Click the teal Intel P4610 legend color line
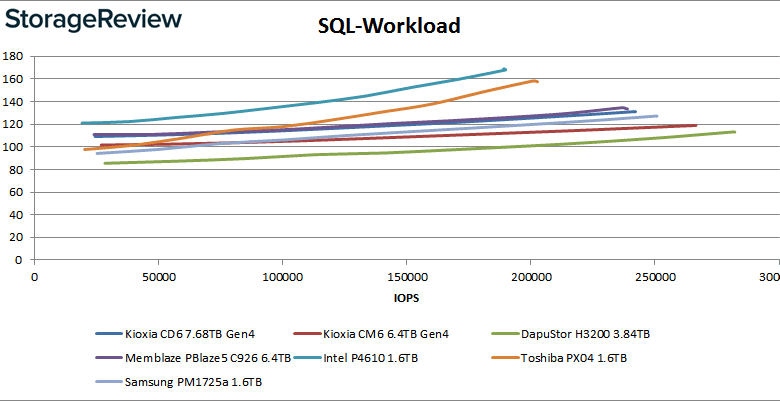This screenshot has width=780, height=401. [307, 358]
